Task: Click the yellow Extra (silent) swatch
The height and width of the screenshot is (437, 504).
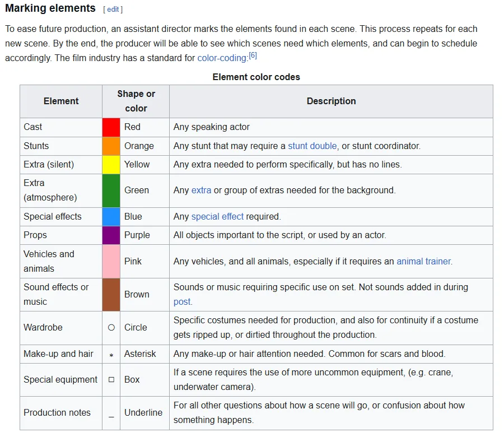Action: coord(111,165)
